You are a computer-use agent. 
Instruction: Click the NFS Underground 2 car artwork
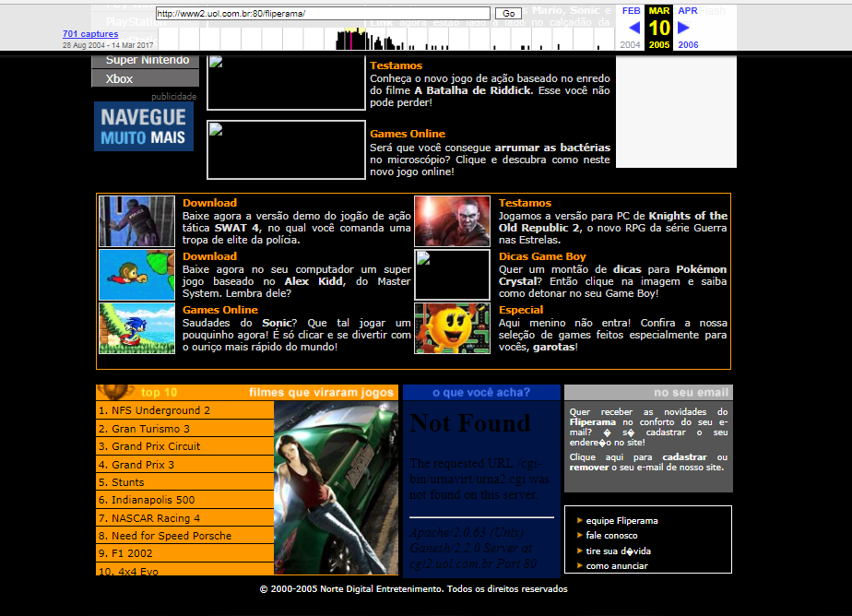click(x=336, y=488)
